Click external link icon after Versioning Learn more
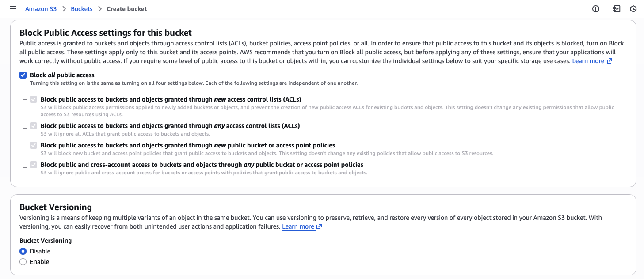 (x=319, y=226)
